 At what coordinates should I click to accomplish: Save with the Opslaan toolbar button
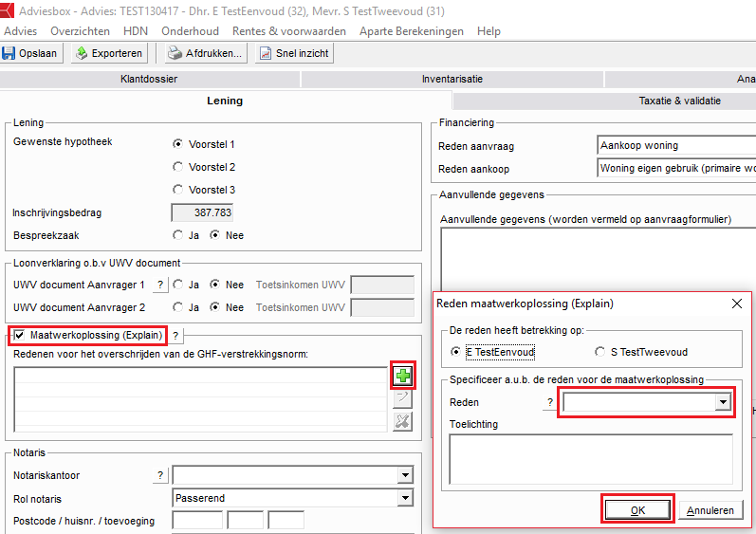pyautogui.click(x=32, y=53)
